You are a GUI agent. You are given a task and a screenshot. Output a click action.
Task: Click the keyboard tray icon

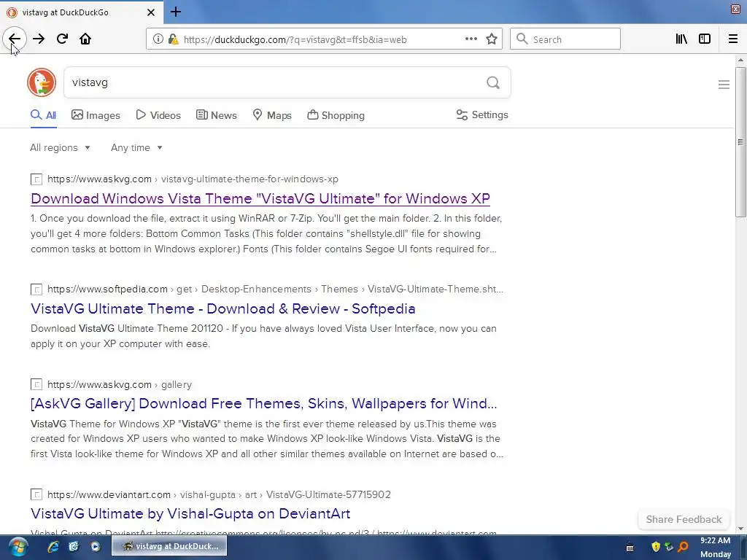[x=630, y=548]
